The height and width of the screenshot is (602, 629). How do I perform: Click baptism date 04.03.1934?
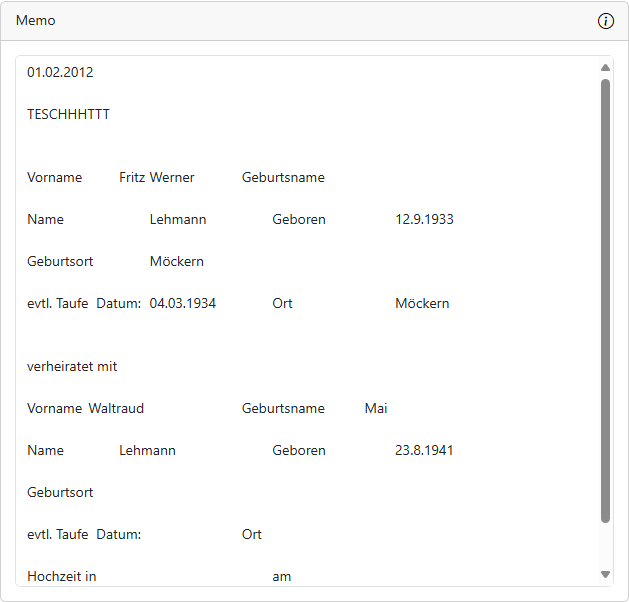coord(182,303)
